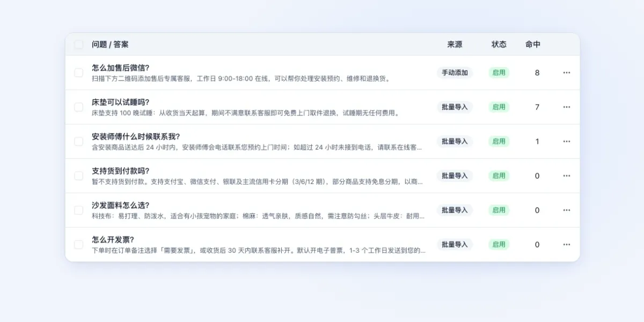The image size is (644, 322).
Task: Click 批量导入 tag in 安装师傅 row
Action: (x=455, y=141)
